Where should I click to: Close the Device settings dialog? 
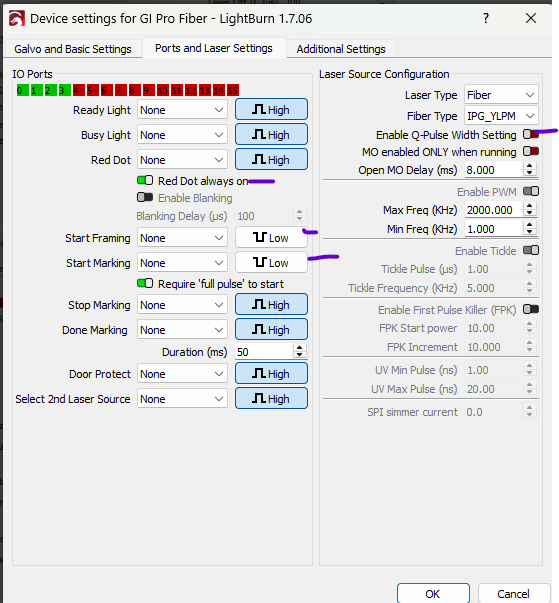click(531, 18)
